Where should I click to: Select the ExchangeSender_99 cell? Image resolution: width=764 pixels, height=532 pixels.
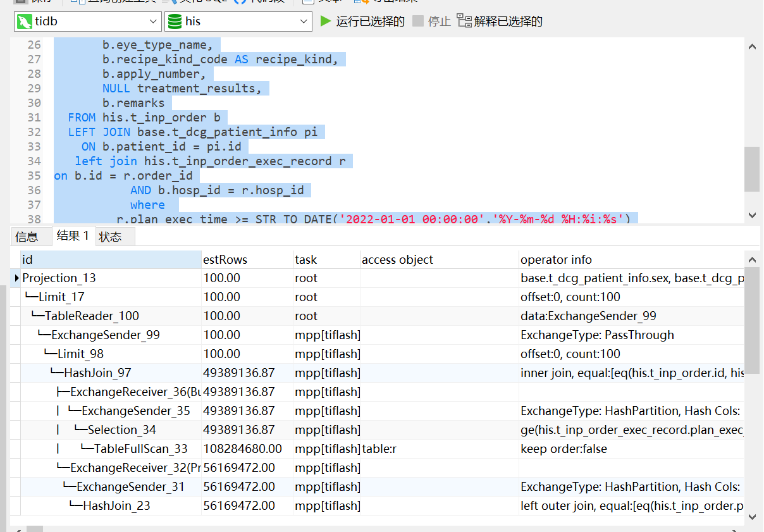[x=111, y=335]
